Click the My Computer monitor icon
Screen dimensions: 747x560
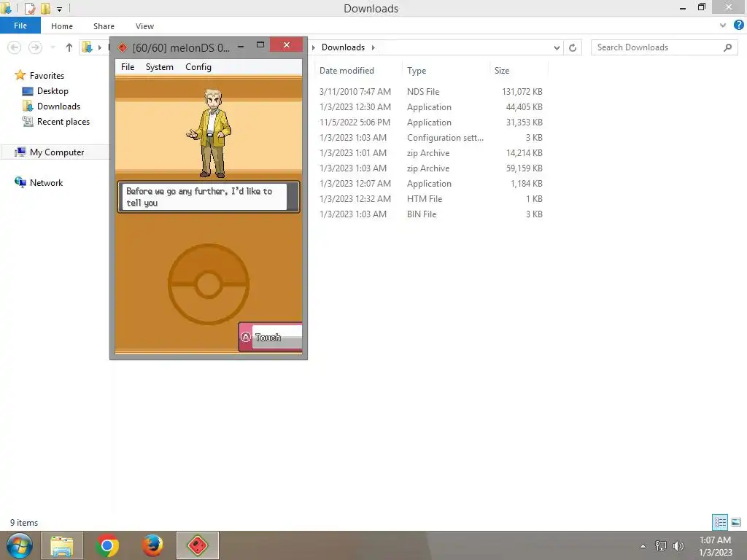pyautogui.click(x=20, y=152)
